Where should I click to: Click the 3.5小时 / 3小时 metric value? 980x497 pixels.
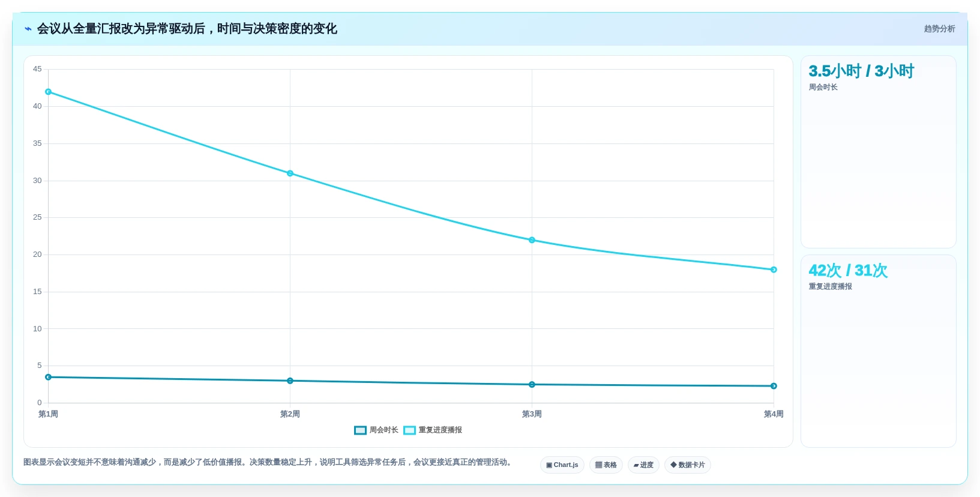pyautogui.click(x=861, y=71)
